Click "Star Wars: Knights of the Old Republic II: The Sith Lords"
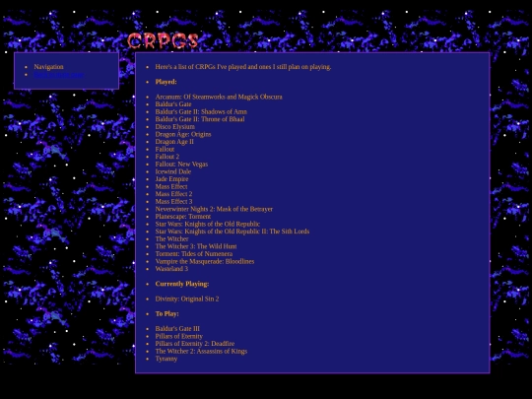The image size is (532, 399). click(233, 232)
